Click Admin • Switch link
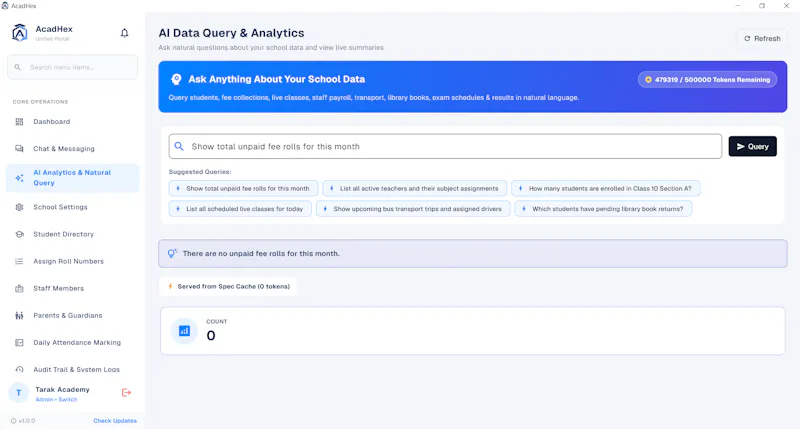 coord(56,400)
